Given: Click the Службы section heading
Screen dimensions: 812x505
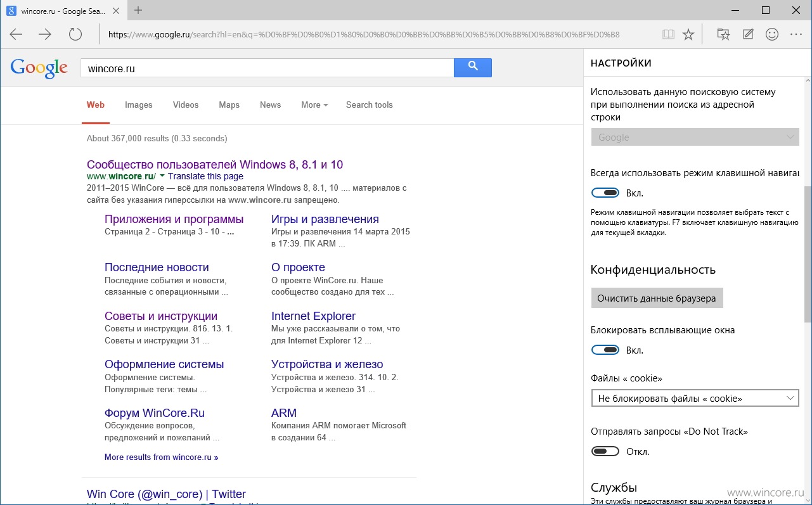Looking at the screenshot, I should point(614,487).
